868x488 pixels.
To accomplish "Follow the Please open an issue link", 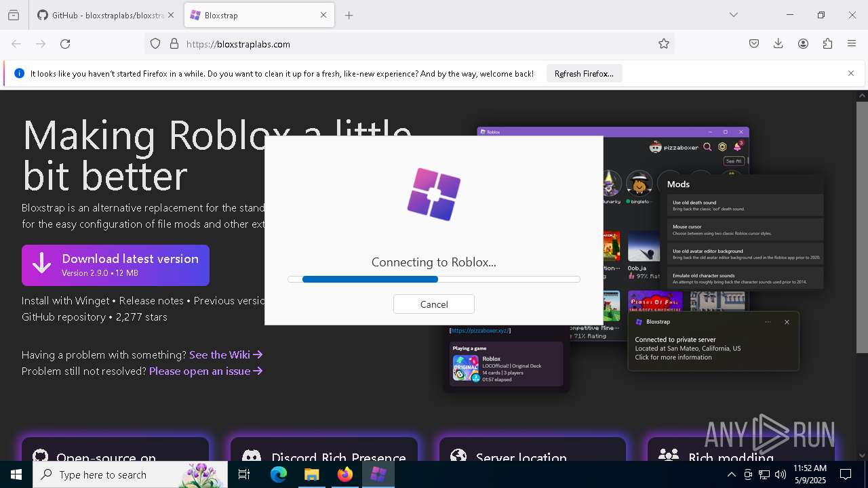I will pos(205,371).
